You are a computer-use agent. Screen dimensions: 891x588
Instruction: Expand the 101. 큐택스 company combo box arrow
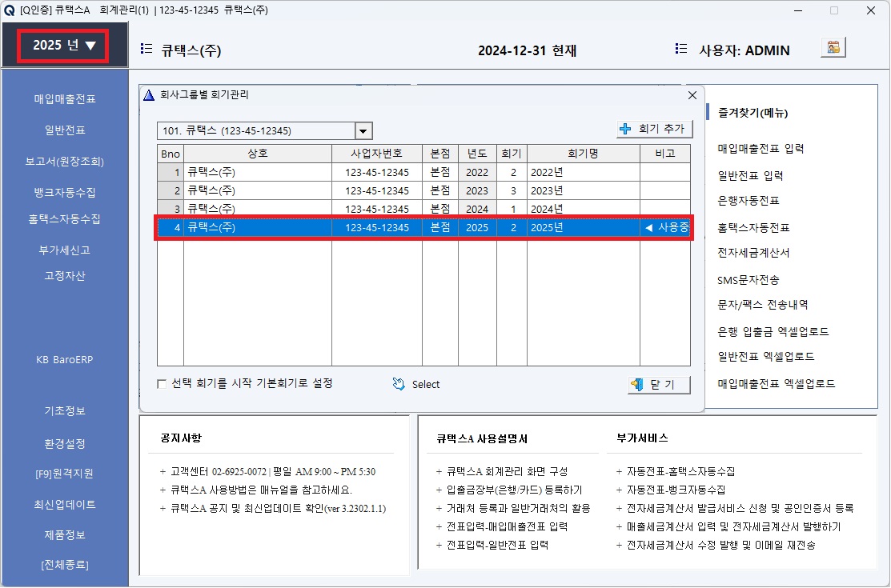point(363,130)
